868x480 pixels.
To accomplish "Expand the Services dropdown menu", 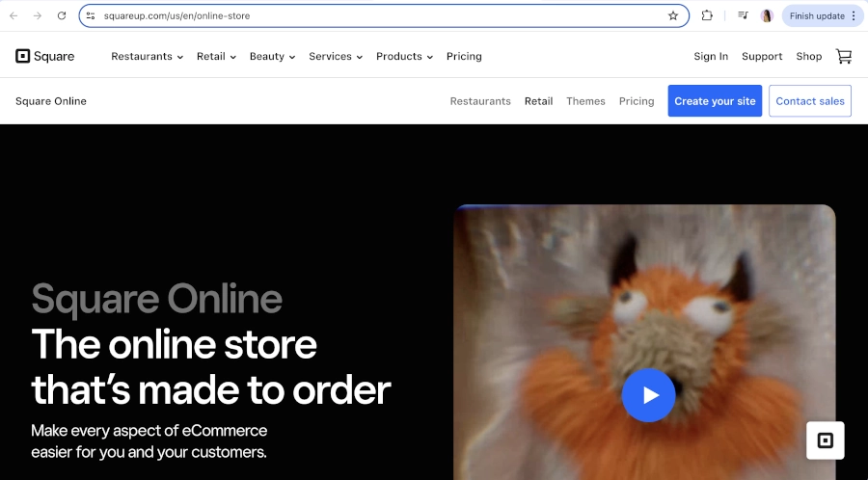I will (336, 56).
